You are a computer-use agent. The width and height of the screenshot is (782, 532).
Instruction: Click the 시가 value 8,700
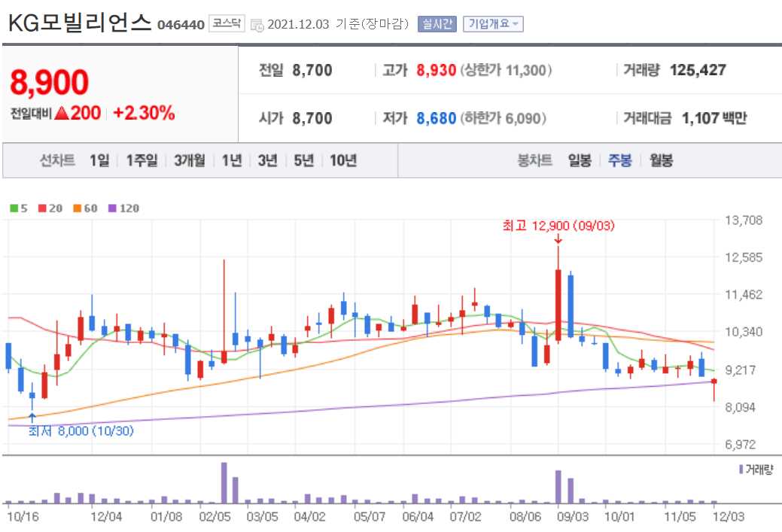tap(312, 119)
